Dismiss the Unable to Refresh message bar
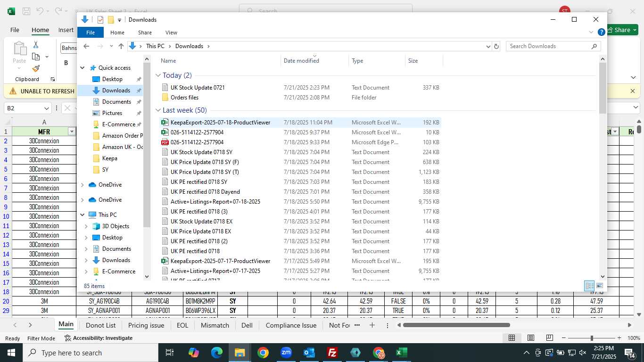The width and height of the screenshot is (644, 362). coord(633,91)
